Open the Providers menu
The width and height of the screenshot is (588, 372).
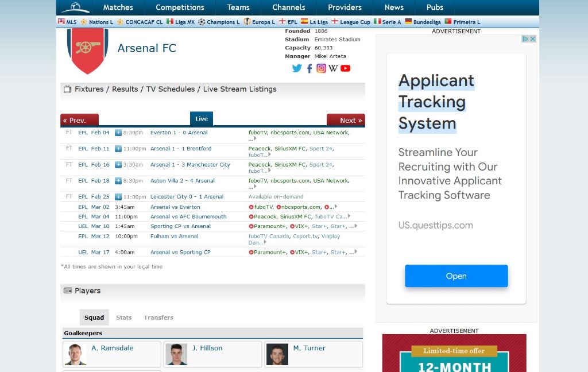345,7
